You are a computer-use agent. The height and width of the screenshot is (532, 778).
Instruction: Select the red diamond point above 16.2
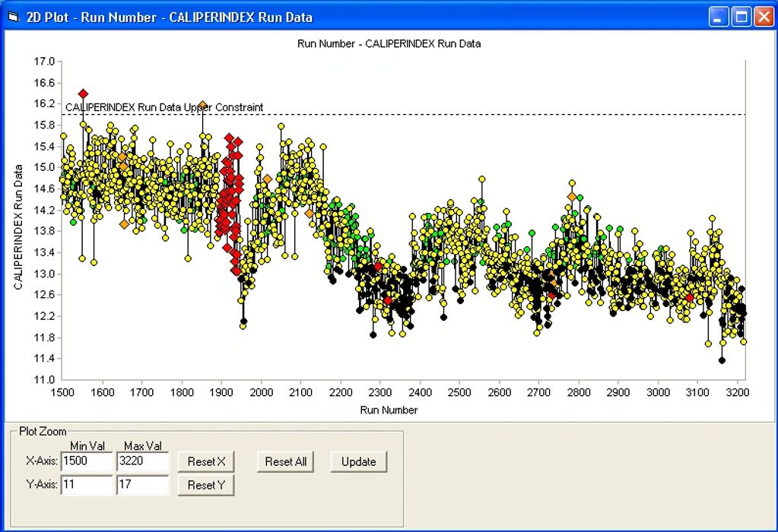click(x=83, y=93)
